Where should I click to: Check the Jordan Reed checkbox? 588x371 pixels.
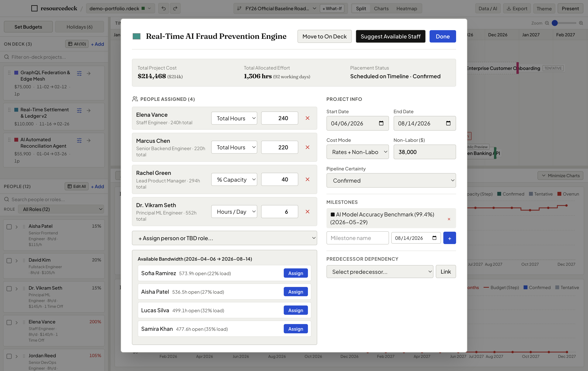[9, 356]
